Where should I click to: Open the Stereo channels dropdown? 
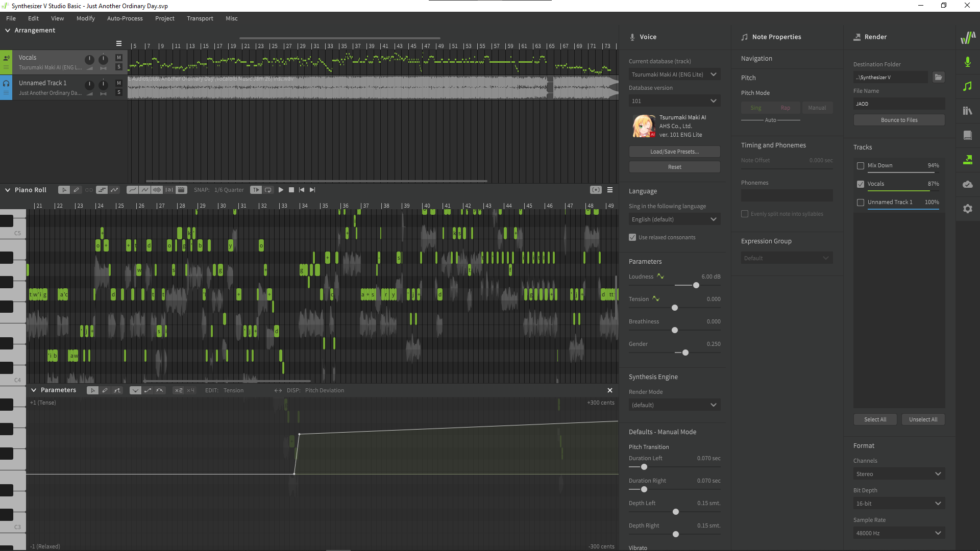click(899, 474)
